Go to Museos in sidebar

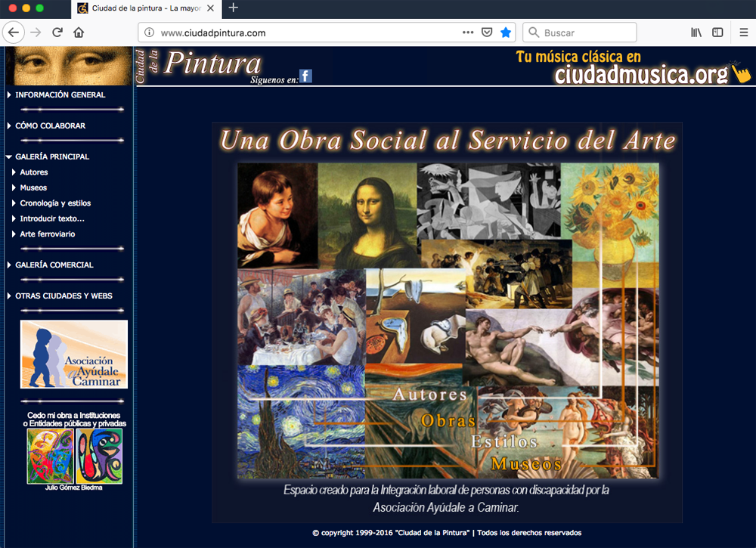[33, 187]
